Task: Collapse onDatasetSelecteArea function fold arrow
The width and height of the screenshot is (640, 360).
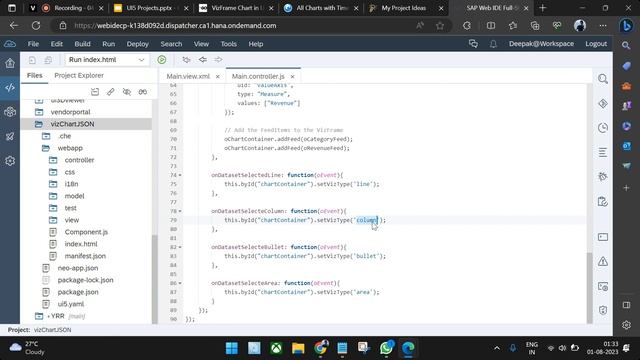Action: click(180, 283)
